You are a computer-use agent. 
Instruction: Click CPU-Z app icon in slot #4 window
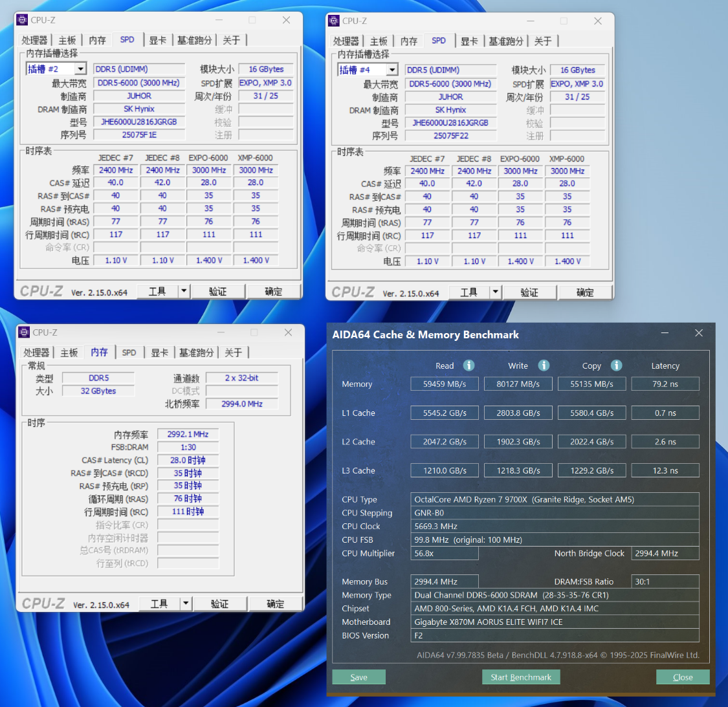(x=333, y=21)
